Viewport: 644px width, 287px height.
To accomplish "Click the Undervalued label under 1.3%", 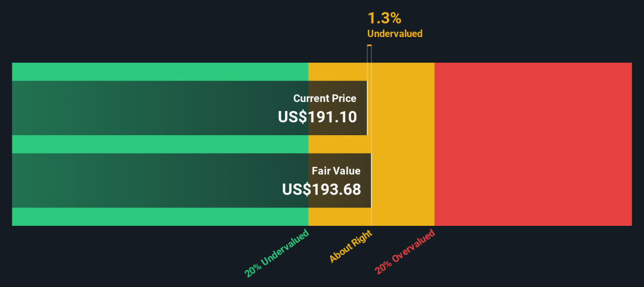I will click(x=394, y=33).
